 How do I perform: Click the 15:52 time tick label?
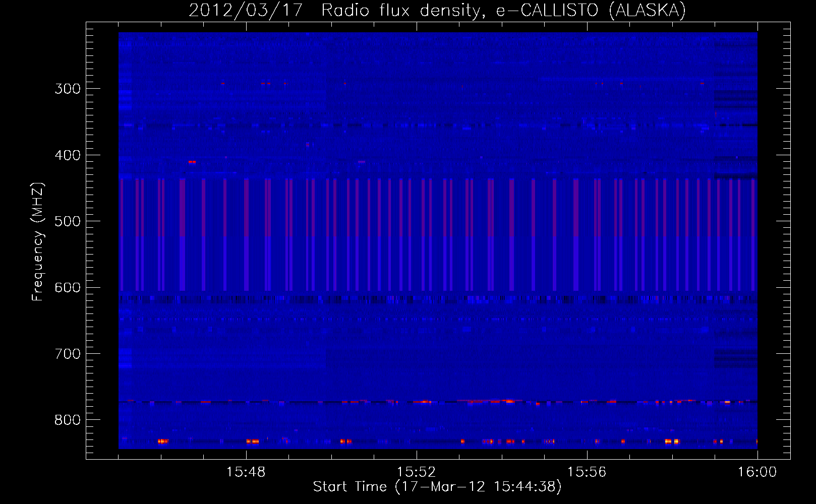416,472
